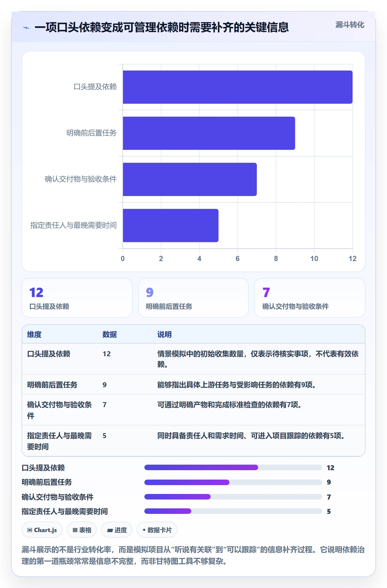Click the x-axis tick value 10
This screenshot has width=387, height=588.
pos(314,259)
